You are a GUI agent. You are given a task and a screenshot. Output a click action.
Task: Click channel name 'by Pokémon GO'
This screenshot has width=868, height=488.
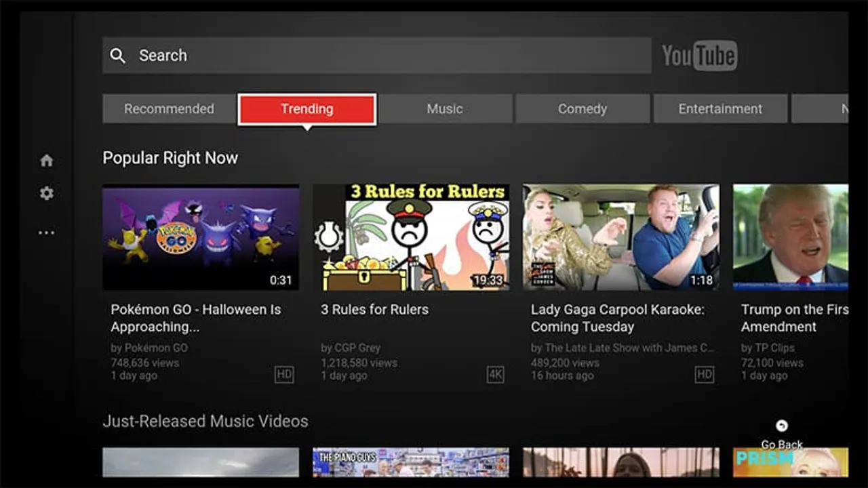(149, 348)
